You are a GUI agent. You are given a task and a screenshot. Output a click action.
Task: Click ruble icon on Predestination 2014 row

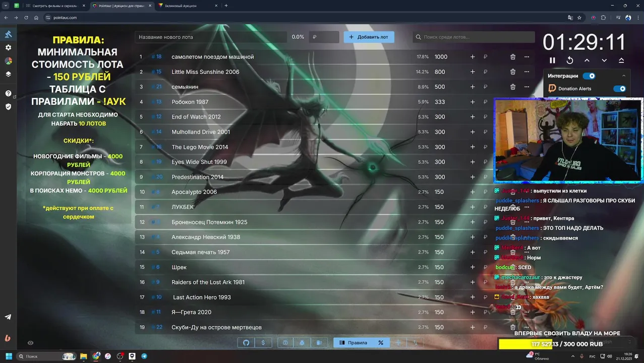(485, 177)
